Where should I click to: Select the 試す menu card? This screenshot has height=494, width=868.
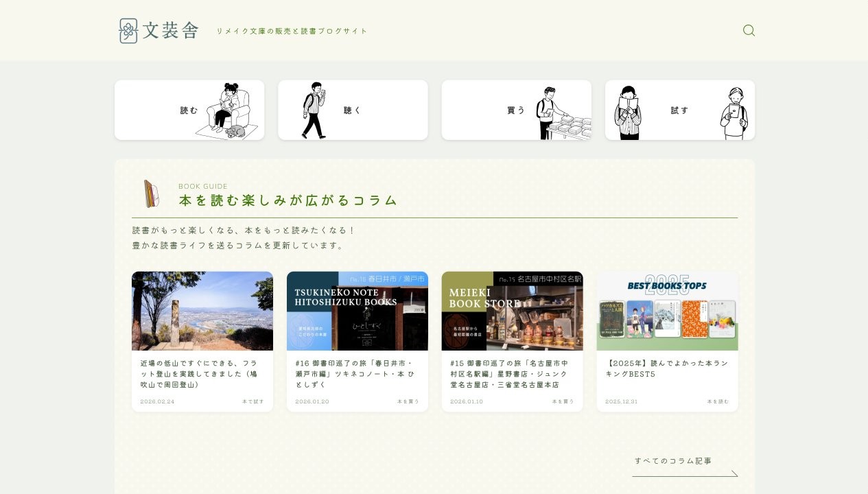679,110
